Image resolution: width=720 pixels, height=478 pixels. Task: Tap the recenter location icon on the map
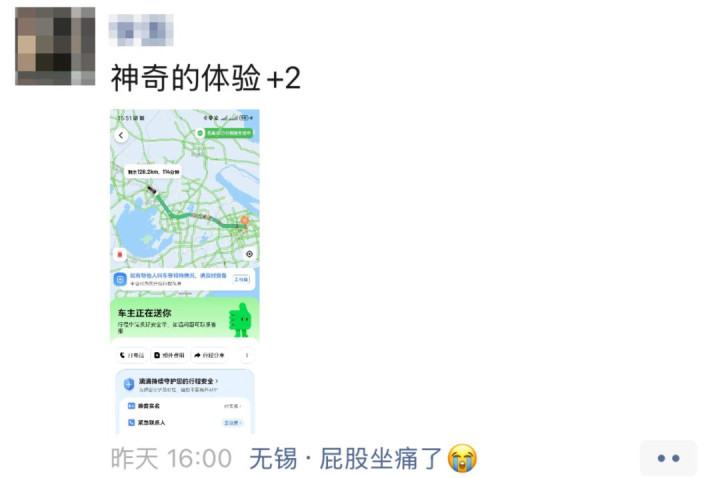pyautogui.click(x=249, y=254)
